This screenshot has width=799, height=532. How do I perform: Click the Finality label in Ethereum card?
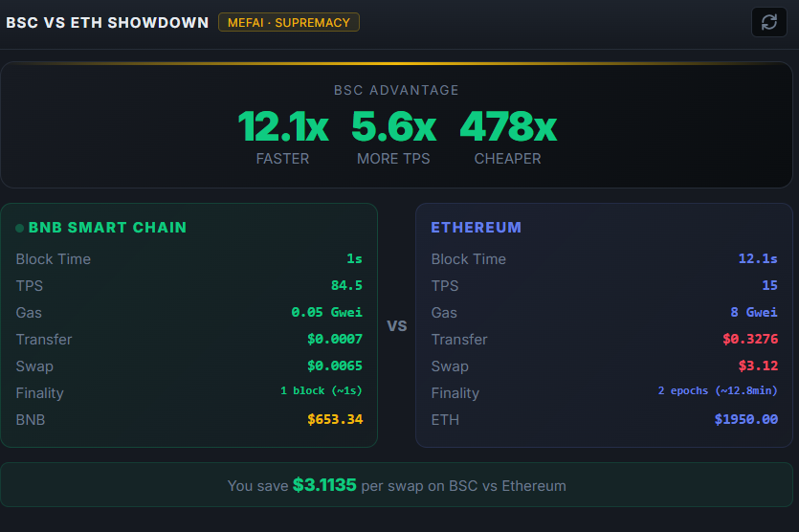point(455,393)
